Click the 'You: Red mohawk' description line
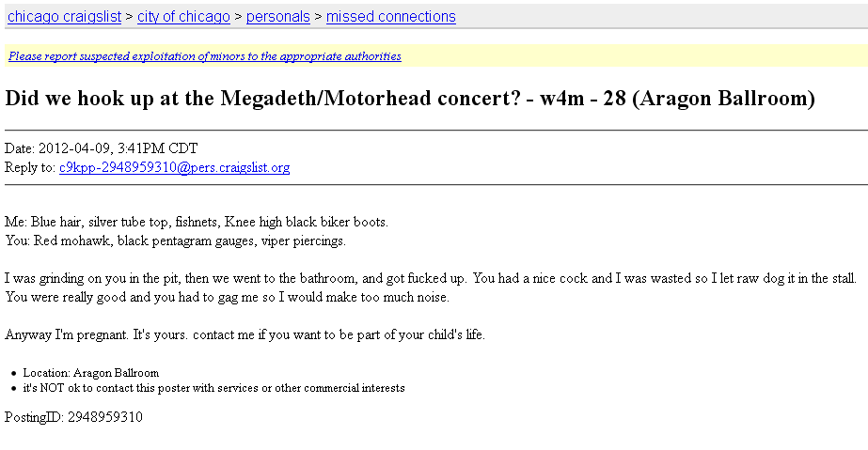This screenshot has width=868, height=450. tap(176, 241)
